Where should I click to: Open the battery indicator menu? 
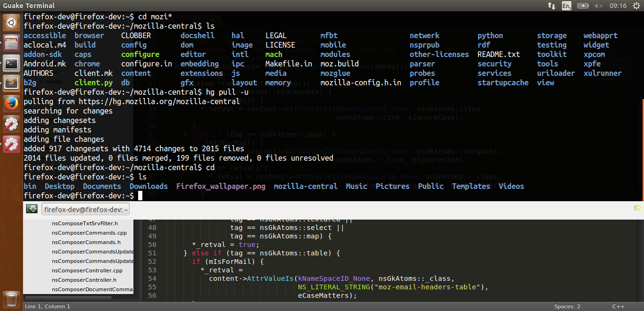click(x=583, y=6)
